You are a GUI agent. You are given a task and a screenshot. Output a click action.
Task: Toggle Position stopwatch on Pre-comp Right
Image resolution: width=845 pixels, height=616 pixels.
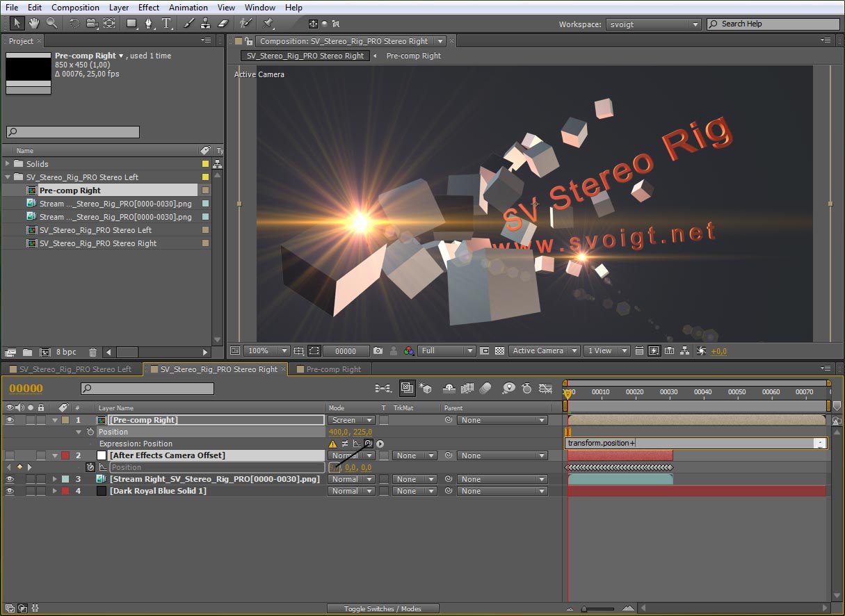(90, 432)
